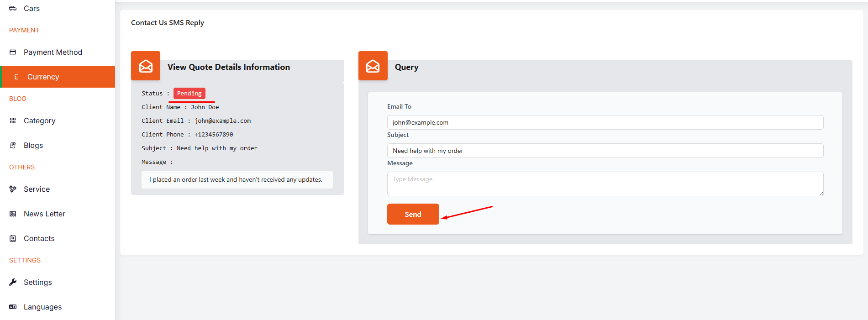Grab the Message textarea resize handle
Viewport: 868px width, 320px height.
tap(821, 194)
